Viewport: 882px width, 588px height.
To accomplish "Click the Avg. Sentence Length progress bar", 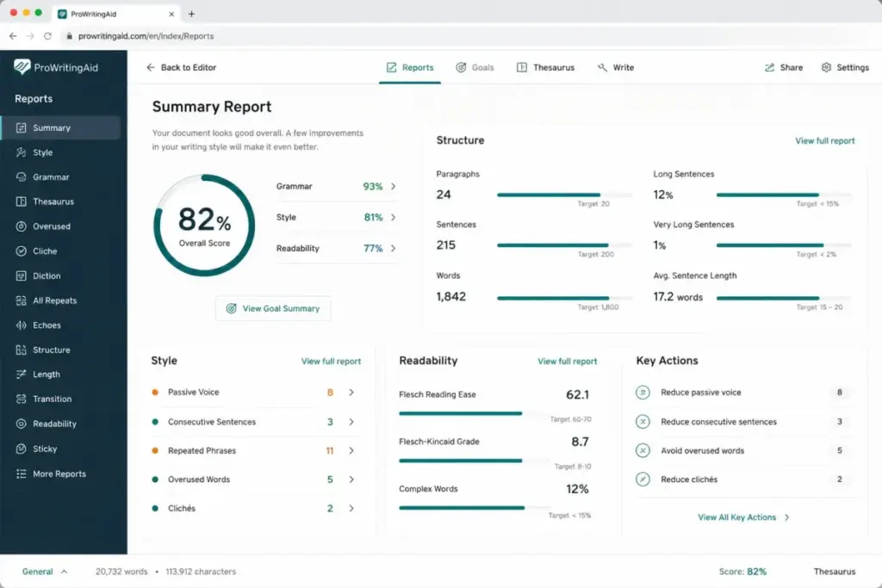I will click(784, 298).
